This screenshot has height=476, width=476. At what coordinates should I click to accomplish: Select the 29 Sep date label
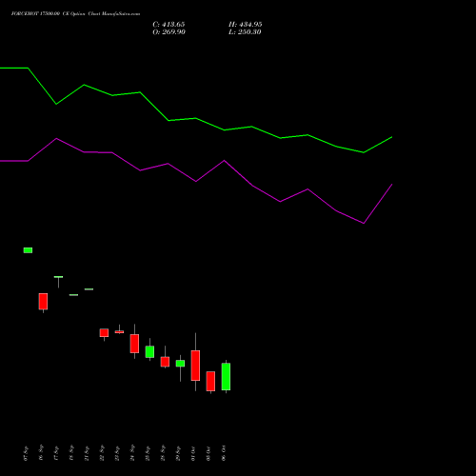click(x=178, y=453)
